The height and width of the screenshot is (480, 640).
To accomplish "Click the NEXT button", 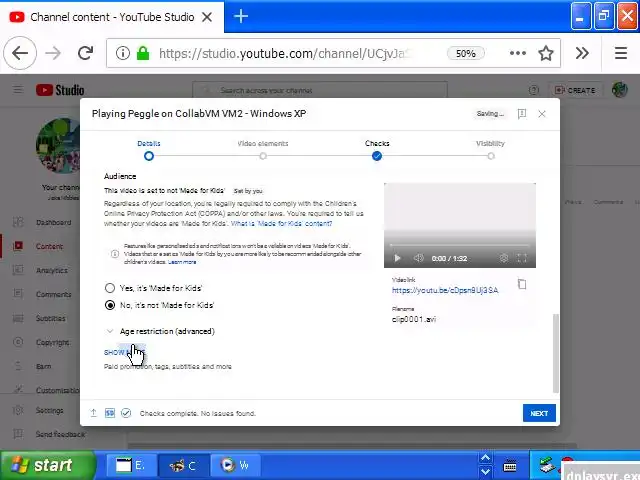I will [539, 413].
